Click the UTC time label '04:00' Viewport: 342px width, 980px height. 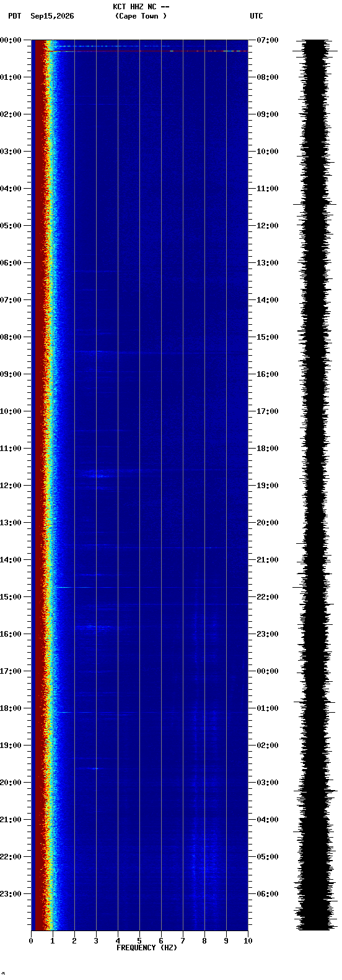pos(268,820)
